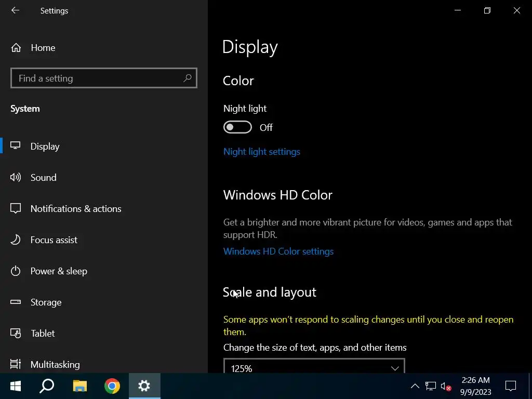Click the back arrow in Settings
This screenshot has width=532, height=399.
(15, 10)
